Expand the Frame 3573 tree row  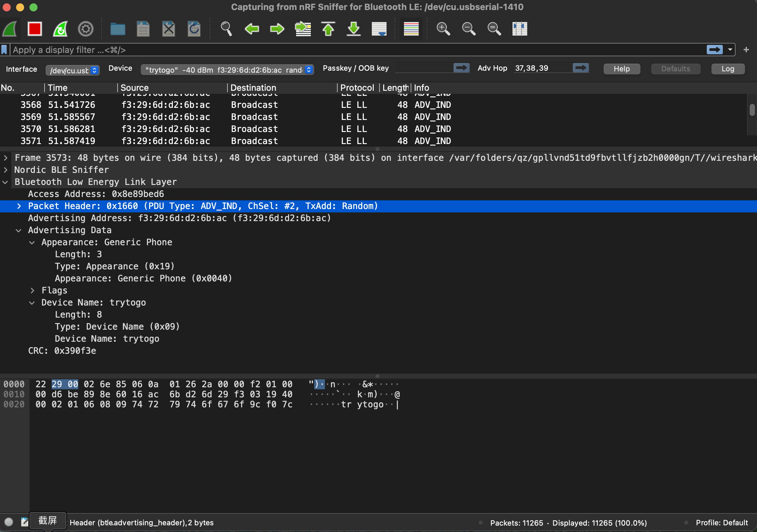(6, 158)
